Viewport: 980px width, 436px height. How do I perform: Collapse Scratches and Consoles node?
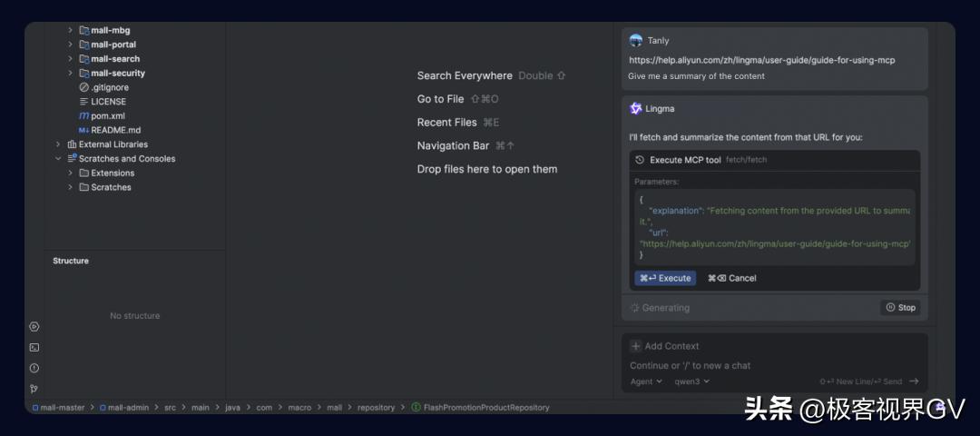coord(58,159)
